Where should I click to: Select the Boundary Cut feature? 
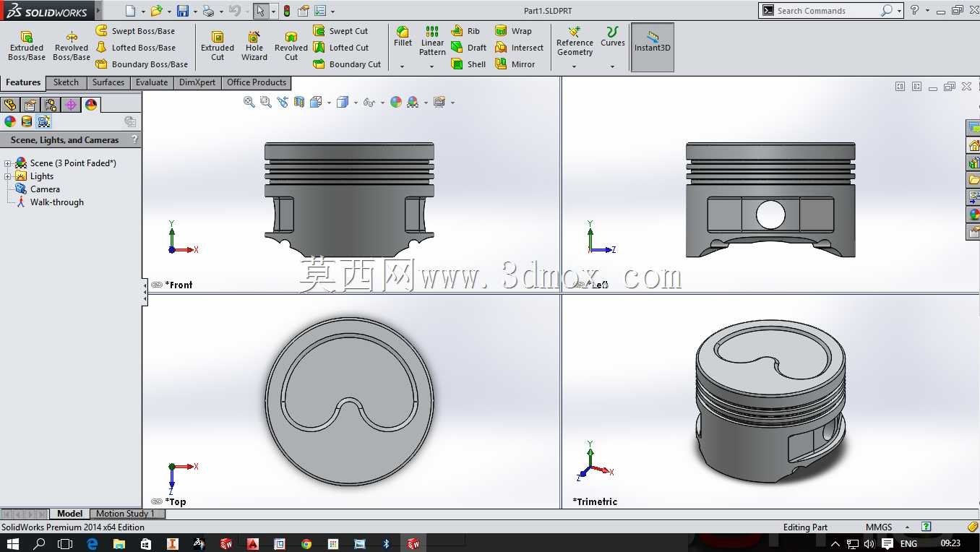click(x=347, y=64)
